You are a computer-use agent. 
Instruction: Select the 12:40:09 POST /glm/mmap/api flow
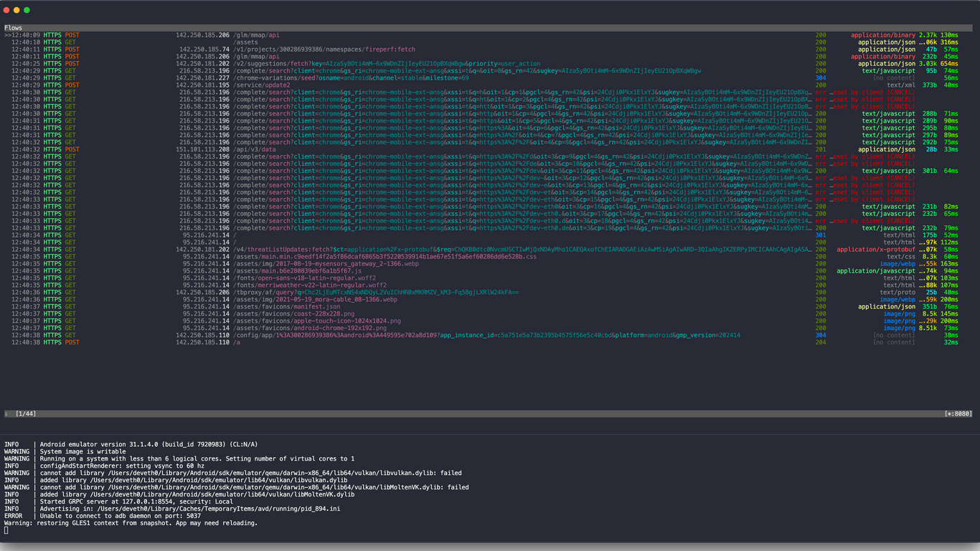482,34
